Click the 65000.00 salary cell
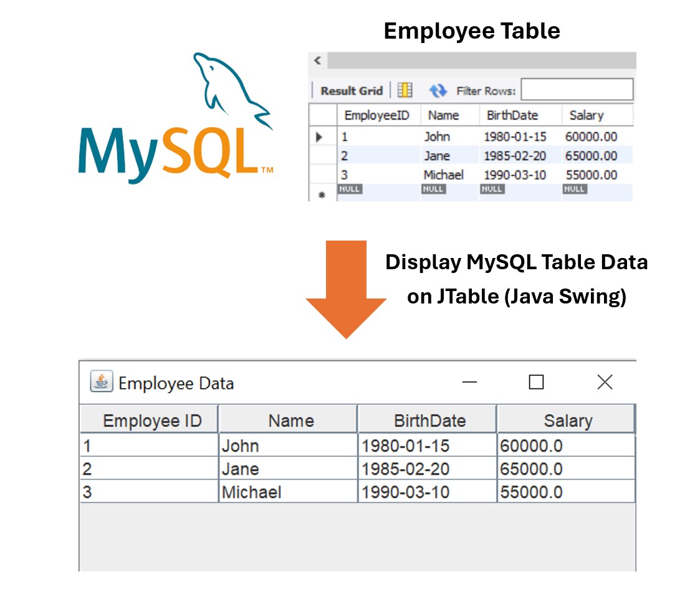 pyautogui.click(x=597, y=156)
